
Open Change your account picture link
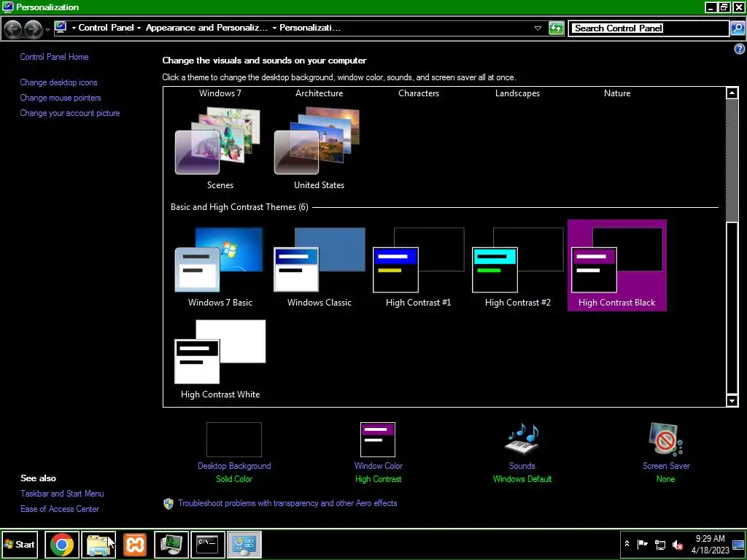tap(70, 113)
